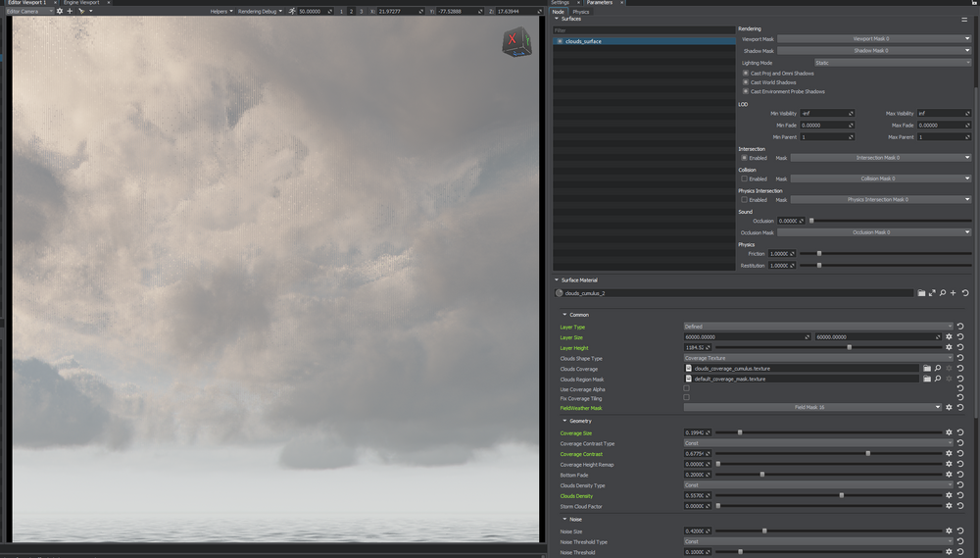Open Viewport Mask dropdown
The height and width of the screenshot is (558, 980).
pos(874,39)
